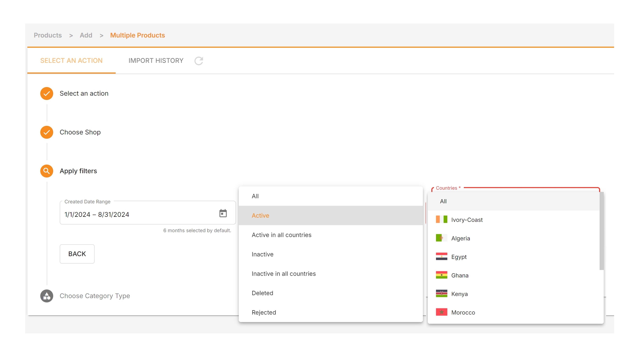Choose the Rejected status option
Image resolution: width=644 pixels, height=359 pixels.
[331, 312]
